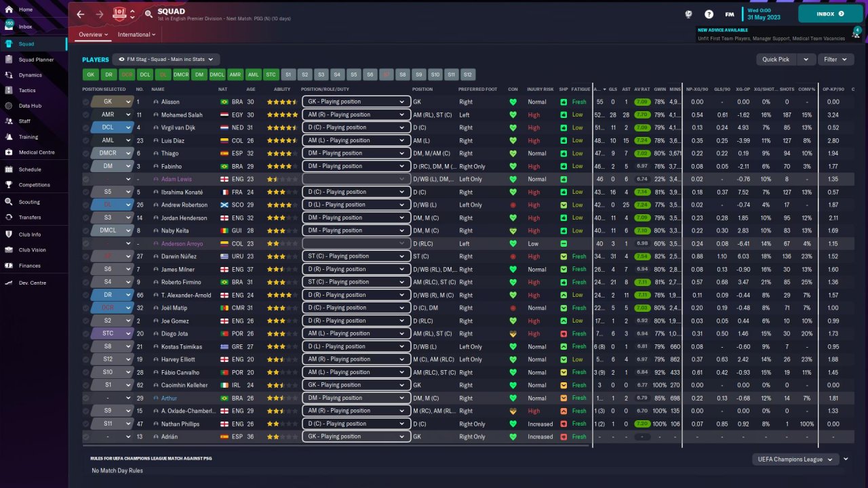Tick the selection circle on Alisson's row
Viewport: 868px width, 488px height.
point(86,102)
